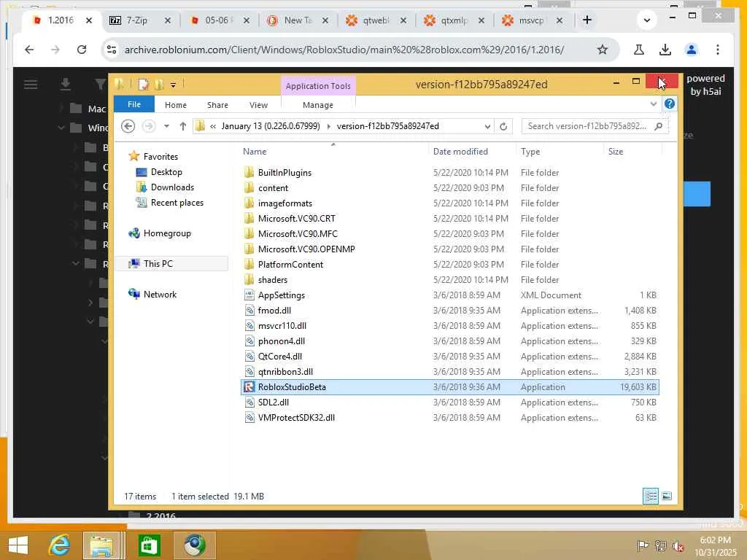Sort by Size column header
Viewport: 747px width, 560px height.
tap(616, 152)
